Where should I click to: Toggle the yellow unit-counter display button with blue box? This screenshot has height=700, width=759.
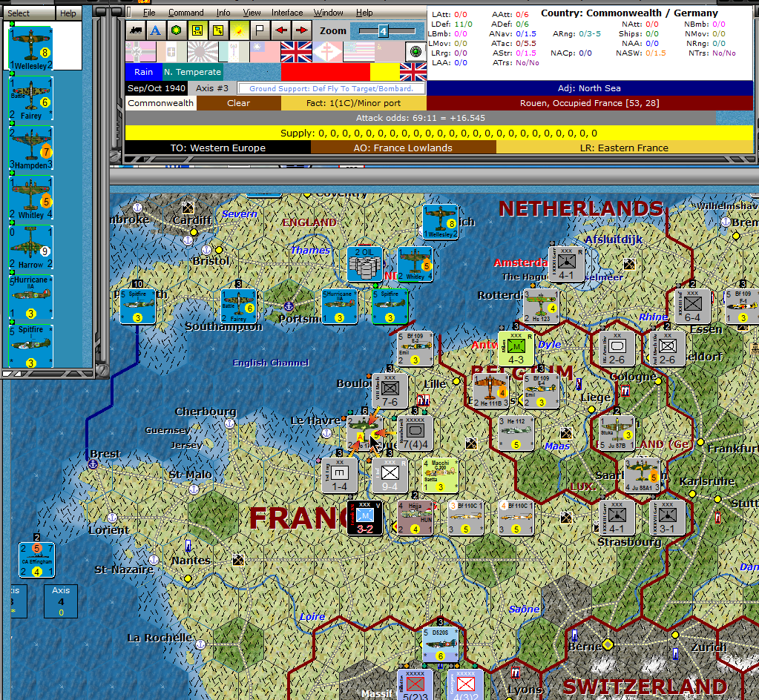pyautogui.click(x=197, y=30)
